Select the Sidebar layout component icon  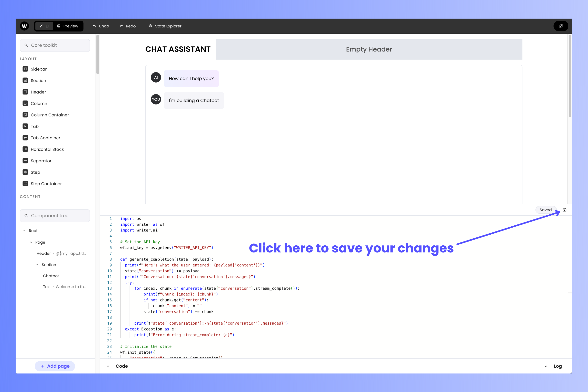coord(25,69)
